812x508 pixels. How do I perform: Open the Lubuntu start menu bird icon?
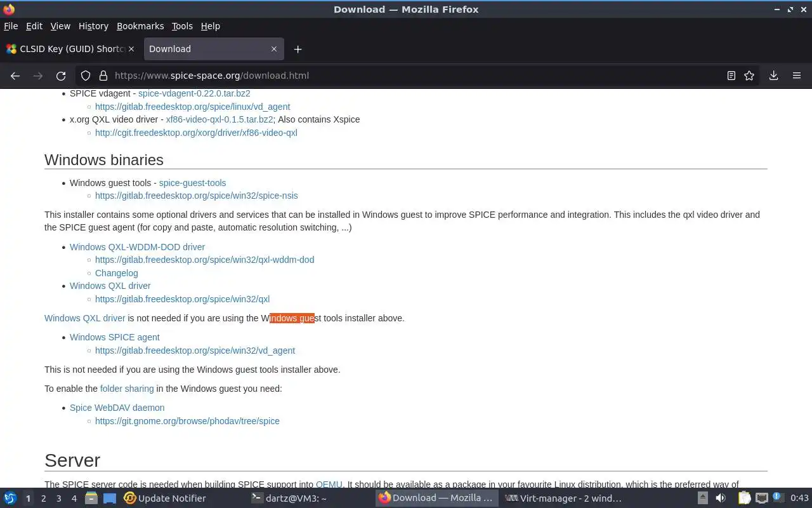coord(10,498)
